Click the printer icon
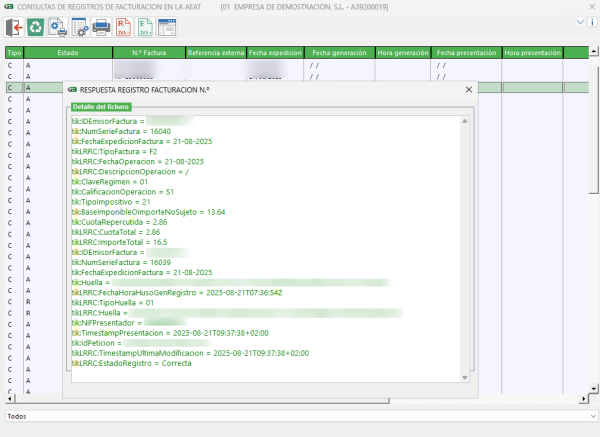The image size is (600, 437). tap(101, 28)
